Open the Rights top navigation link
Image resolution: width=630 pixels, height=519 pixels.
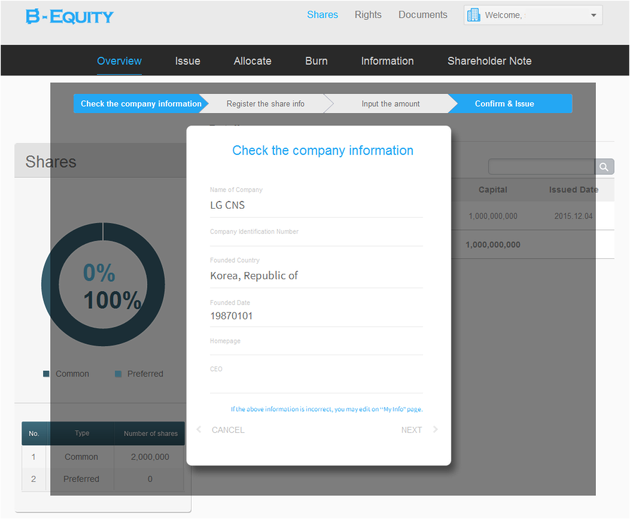368,15
